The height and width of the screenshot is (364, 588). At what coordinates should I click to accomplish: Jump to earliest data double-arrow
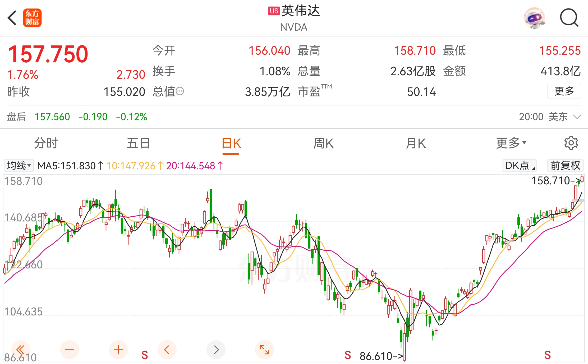tap(21, 350)
